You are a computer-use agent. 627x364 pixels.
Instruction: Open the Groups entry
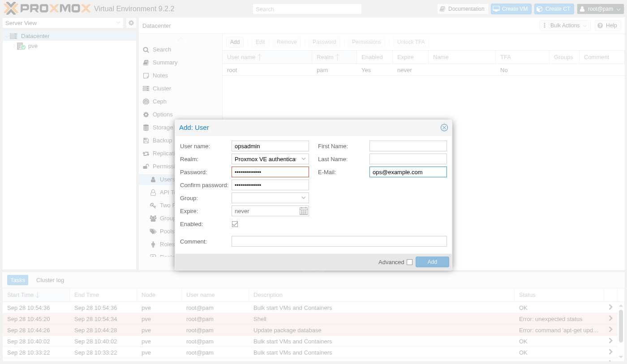click(x=162, y=218)
